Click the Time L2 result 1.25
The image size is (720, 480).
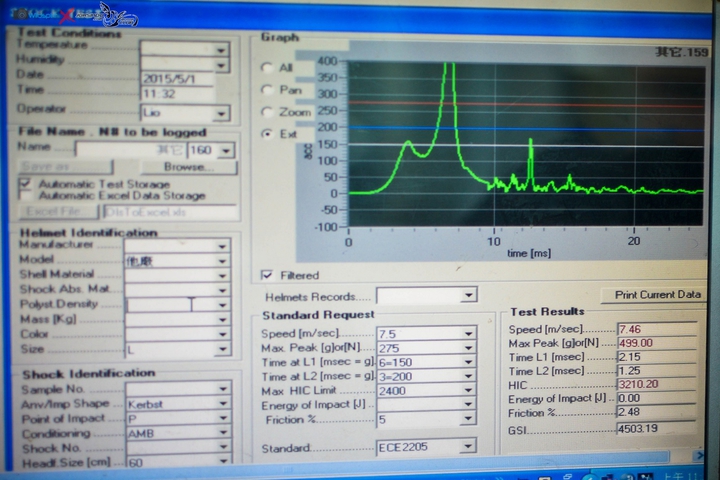click(657, 371)
